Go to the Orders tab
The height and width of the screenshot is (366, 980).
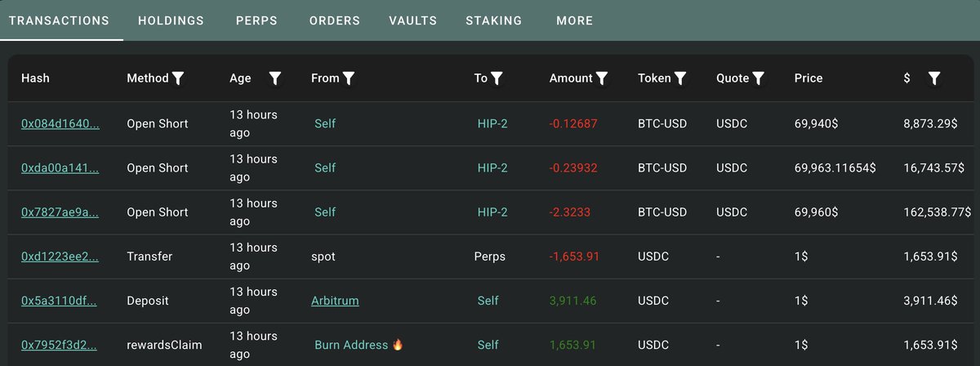[x=334, y=20]
